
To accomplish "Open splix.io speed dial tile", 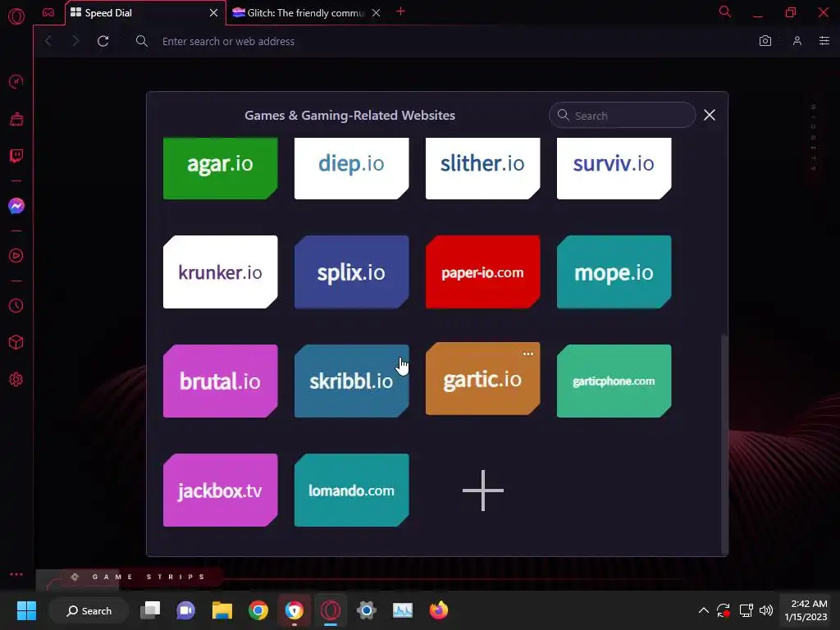I will tap(351, 272).
